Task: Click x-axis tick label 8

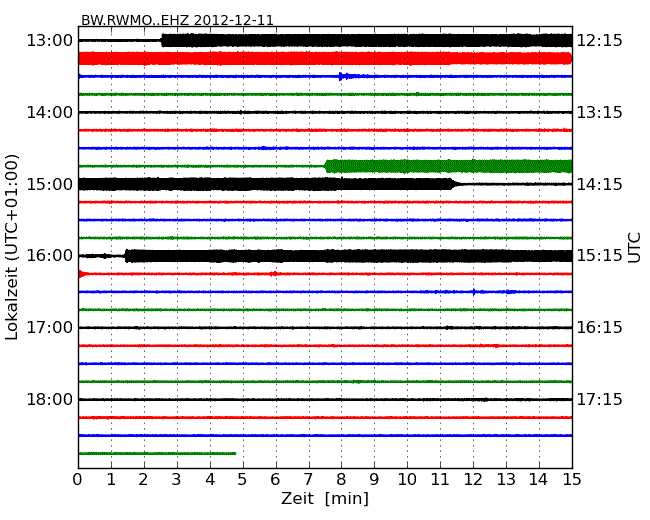Action: [x=341, y=480]
